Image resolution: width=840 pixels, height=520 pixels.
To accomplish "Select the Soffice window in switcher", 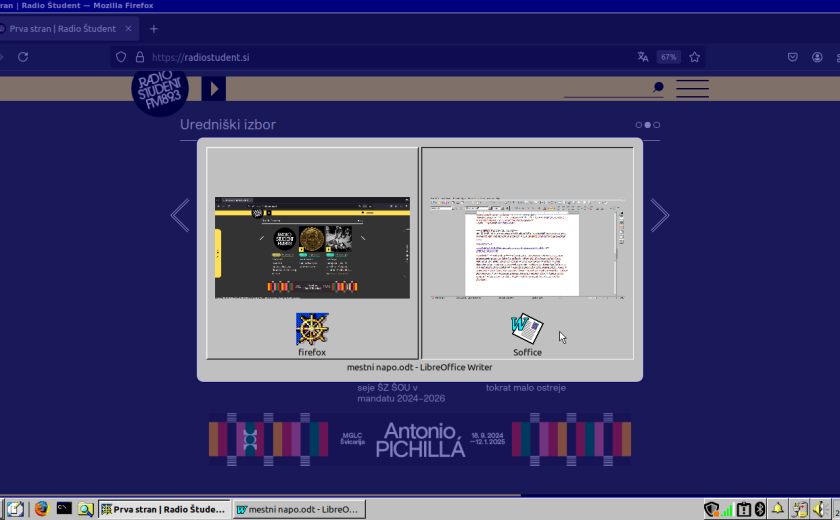I will (527, 252).
